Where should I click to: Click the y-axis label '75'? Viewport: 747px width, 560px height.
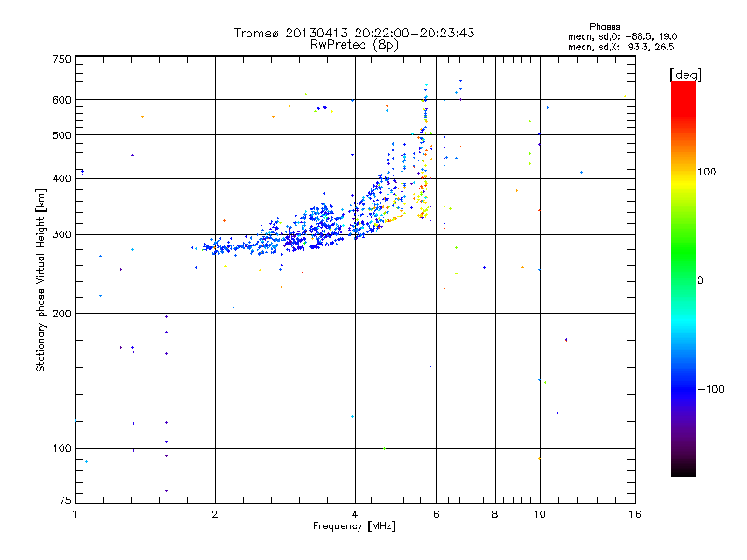tap(65, 500)
